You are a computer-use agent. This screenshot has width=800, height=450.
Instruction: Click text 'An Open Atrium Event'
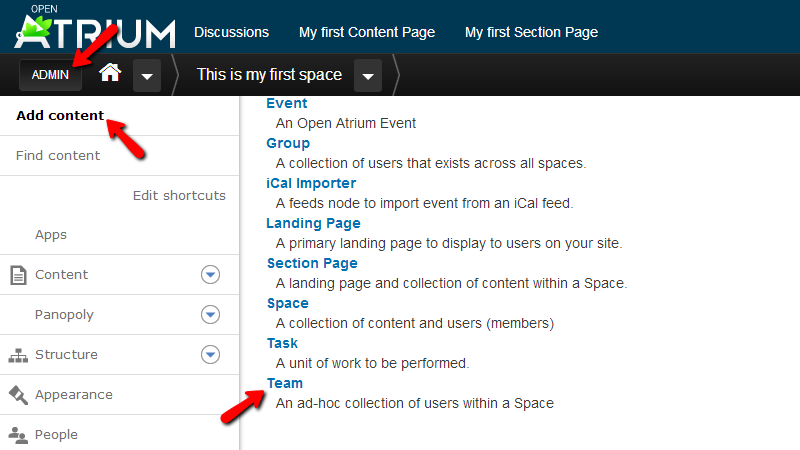[346, 123]
